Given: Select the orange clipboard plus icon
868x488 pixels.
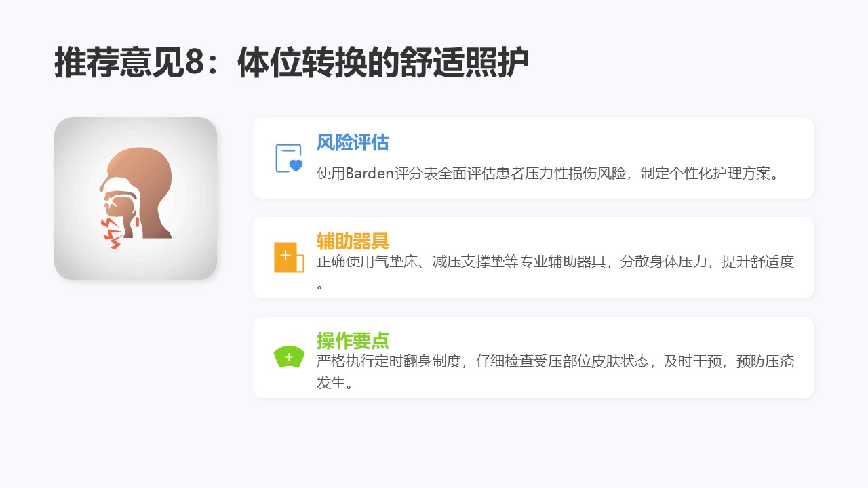Looking at the screenshot, I should (289, 258).
